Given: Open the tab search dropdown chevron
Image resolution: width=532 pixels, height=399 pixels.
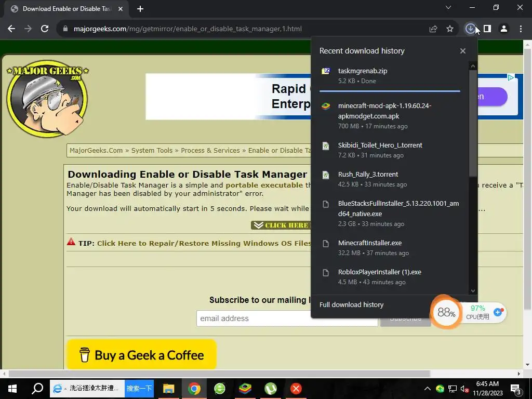Looking at the screenshot, I should pyautogui.click(x=448, y=7).
